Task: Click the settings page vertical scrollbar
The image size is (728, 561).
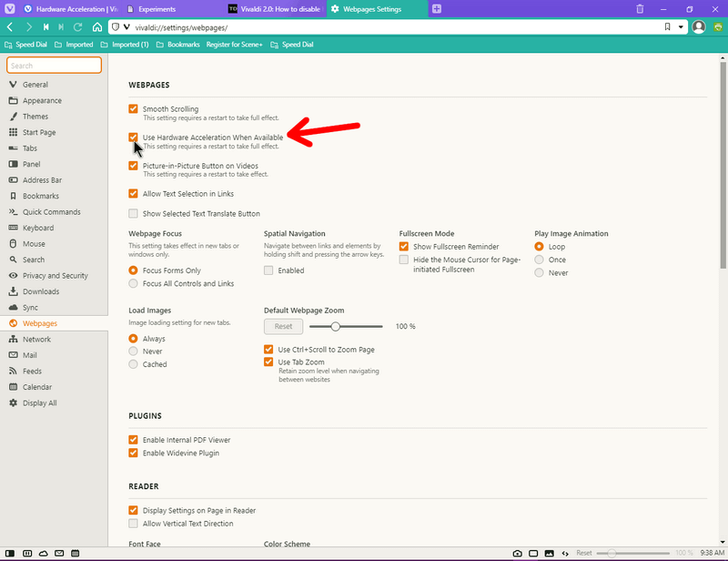Action: point(723,165)
